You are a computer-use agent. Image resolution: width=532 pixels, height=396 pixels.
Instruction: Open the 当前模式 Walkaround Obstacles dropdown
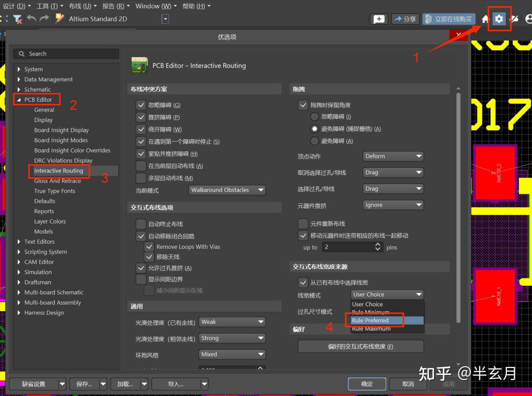[227, 190]
